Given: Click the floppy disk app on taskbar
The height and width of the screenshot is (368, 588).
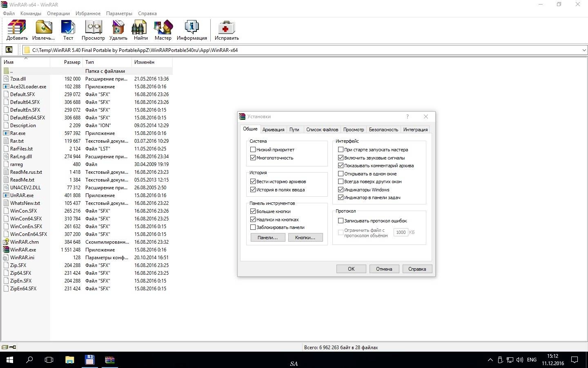Looking at the screenshot, I should 89,360.
